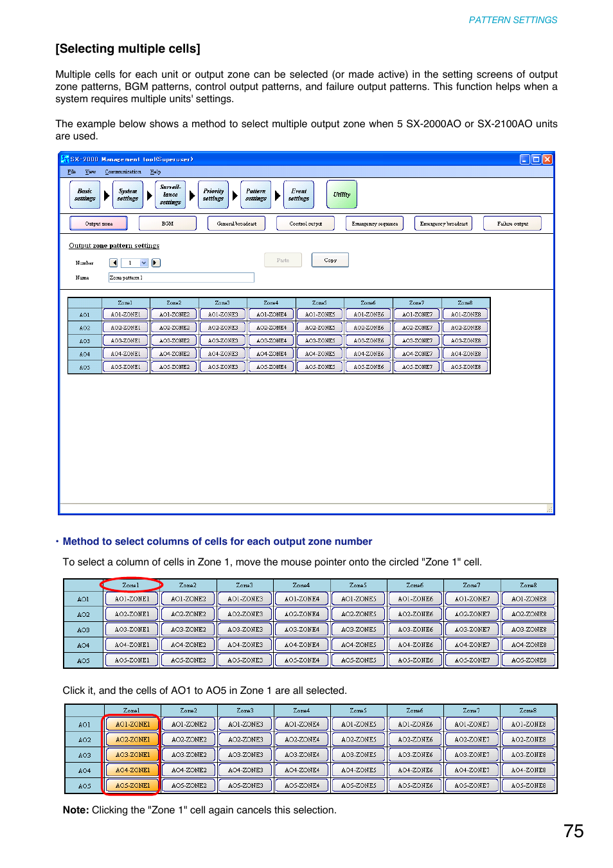Click Zone5 column header in Management tool window
This screenshot has height=868, width=613.
point(319,303)
